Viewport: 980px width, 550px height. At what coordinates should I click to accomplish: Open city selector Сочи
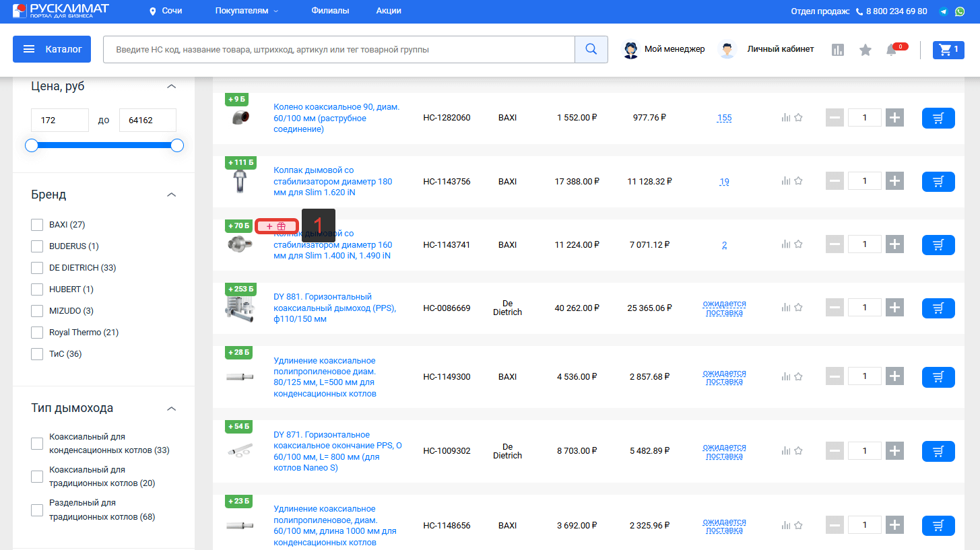tap(166, 11)
